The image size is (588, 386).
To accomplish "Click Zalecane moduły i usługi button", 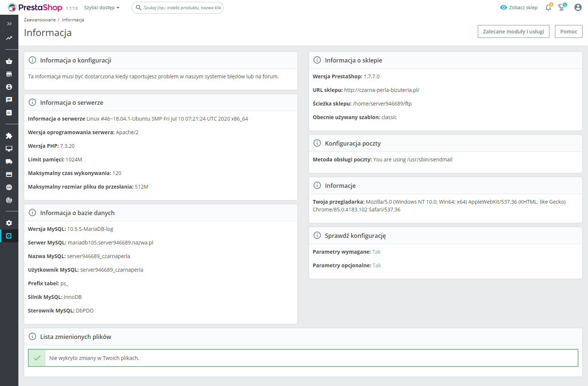I will [513, 31].
